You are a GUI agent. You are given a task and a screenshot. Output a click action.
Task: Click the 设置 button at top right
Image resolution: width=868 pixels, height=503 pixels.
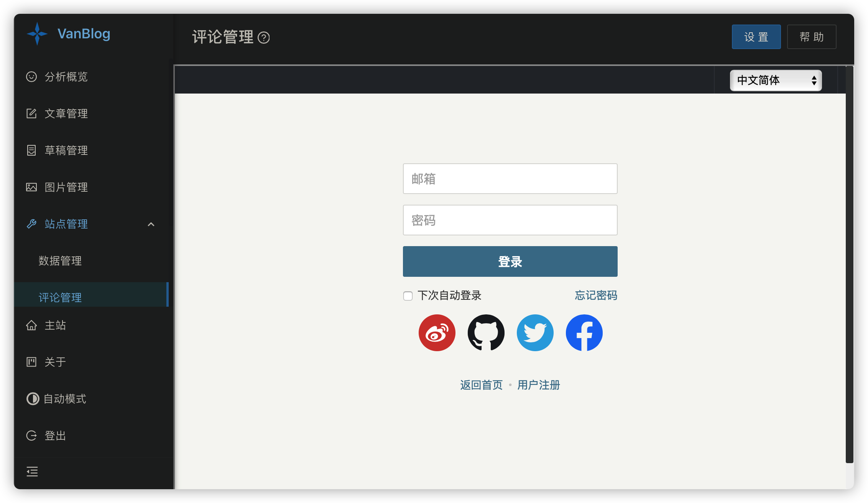756,37
